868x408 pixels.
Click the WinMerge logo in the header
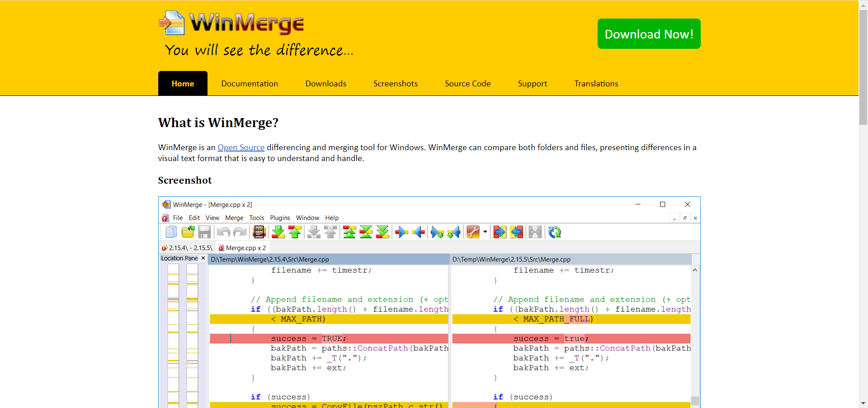231,23
